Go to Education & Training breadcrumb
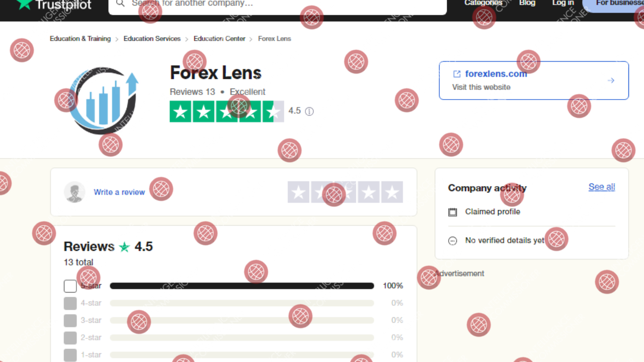Screen dimensions: 644x362 [80, 39]
